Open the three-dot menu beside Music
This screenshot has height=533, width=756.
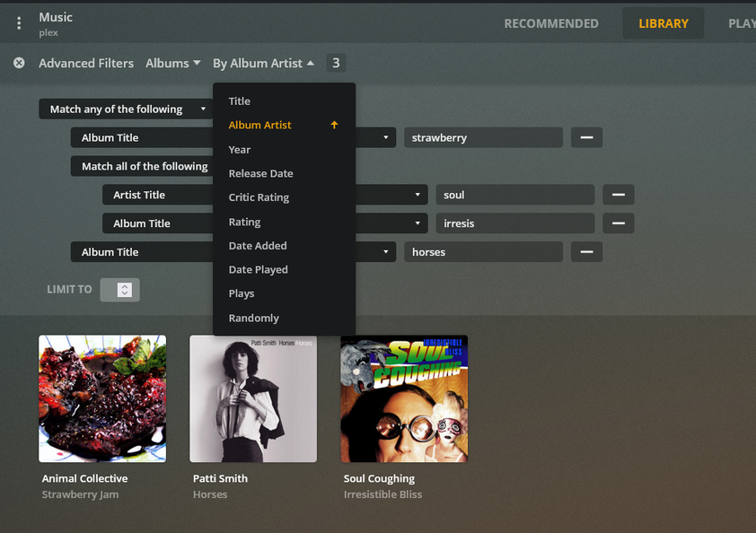pyautogui.click(x=19, y=23)
